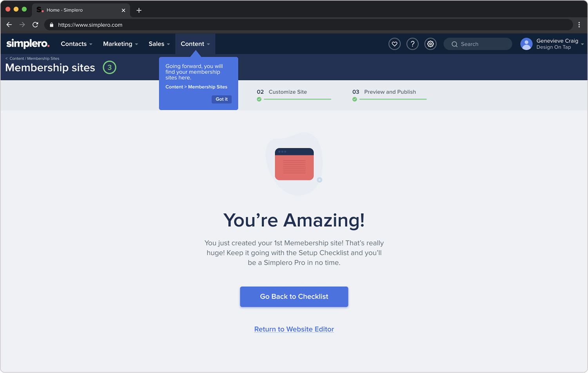Click the Content breadcrumb link

[16, 58]
